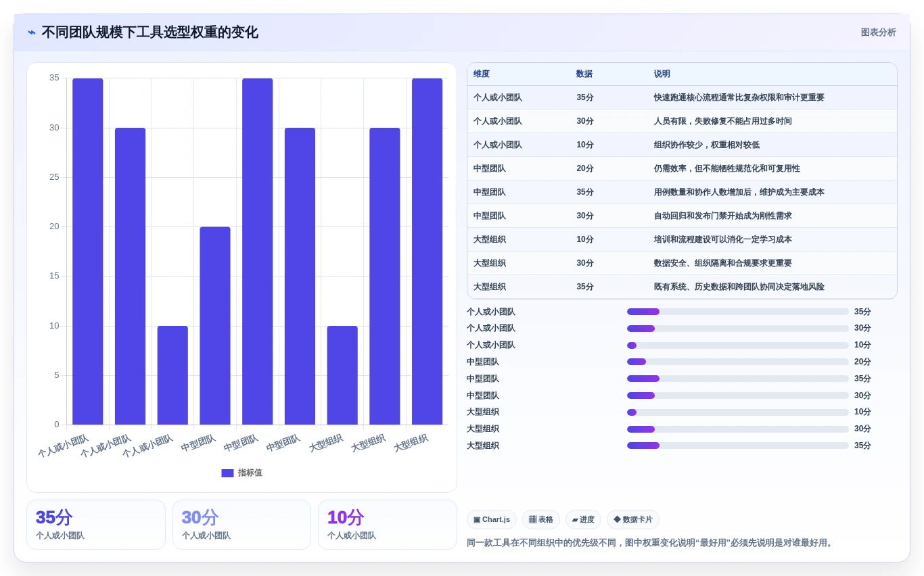Click the 大型组织 35分 progress bar
The width and height of the screenshot is (924, 576).
click(x=737, y=446)
